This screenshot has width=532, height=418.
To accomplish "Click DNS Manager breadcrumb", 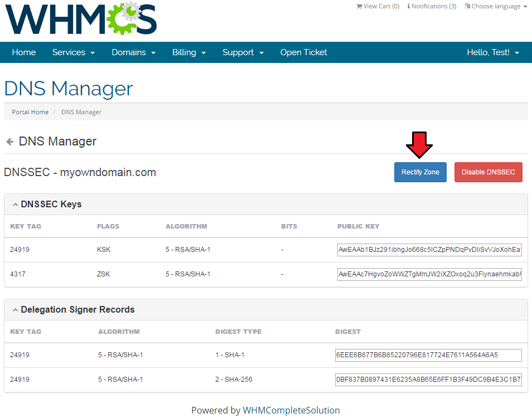I will tap(81, 112).
